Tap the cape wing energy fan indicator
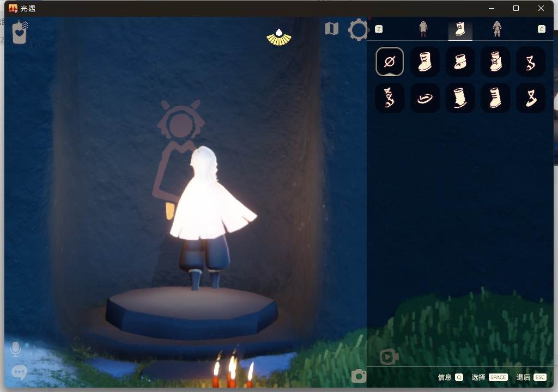The height and width of the screenshot is (392, 558). point(279,38)
